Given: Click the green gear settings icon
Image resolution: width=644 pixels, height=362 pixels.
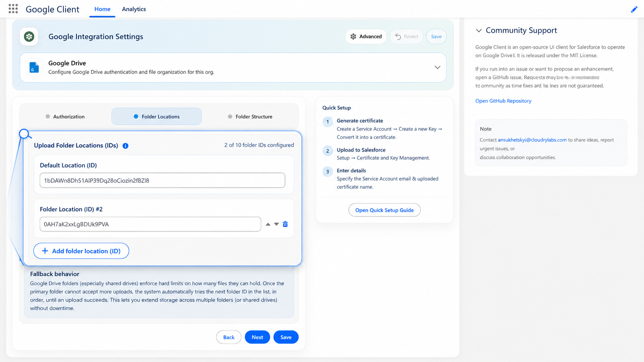Looking at the screenshot, I should click(x=29, y=37).
